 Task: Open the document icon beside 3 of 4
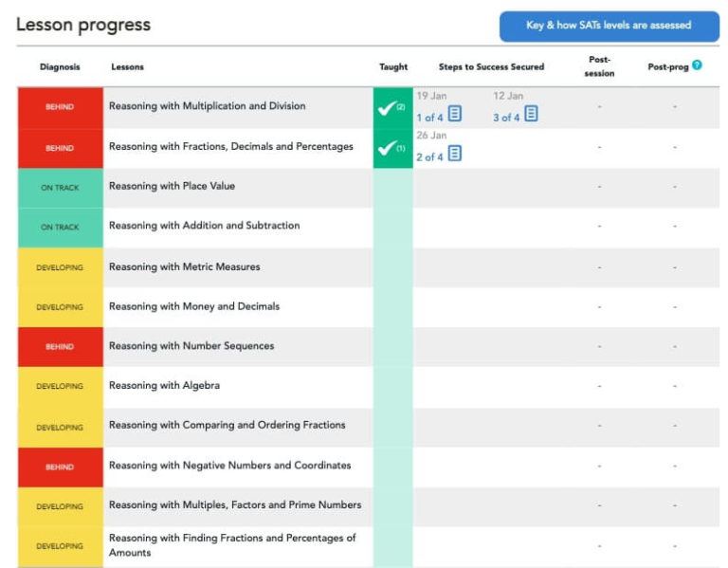tap(531, 115)
